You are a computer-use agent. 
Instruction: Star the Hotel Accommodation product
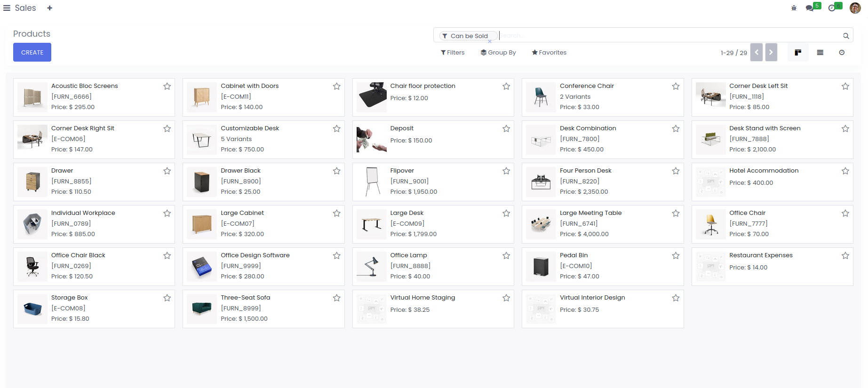click(845, 171)
